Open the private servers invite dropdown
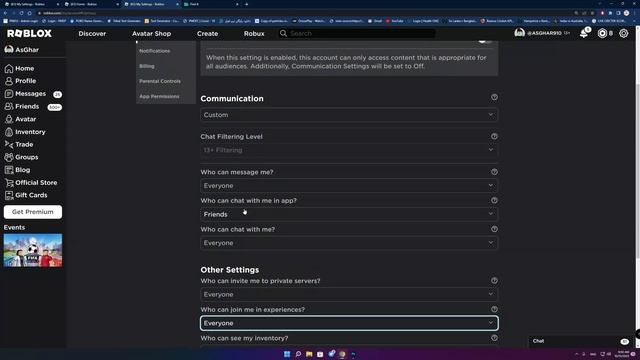The width and height of the screenshot is (640, 360). (x=349, y=294)
